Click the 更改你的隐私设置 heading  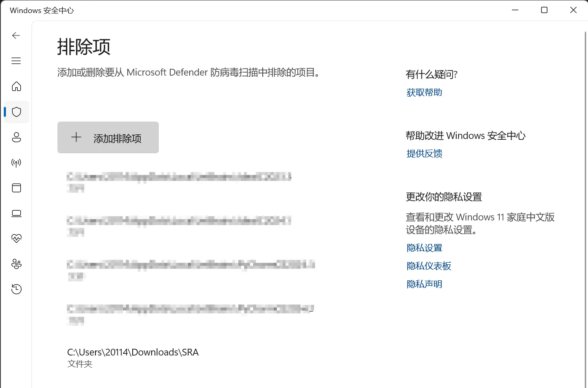(444, 197)
